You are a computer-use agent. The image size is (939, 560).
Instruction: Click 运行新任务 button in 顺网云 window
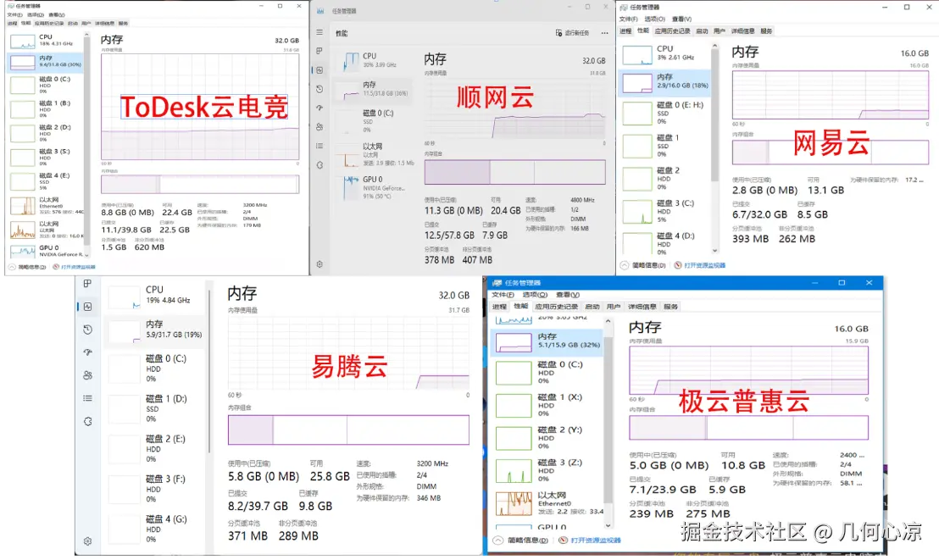573,33
